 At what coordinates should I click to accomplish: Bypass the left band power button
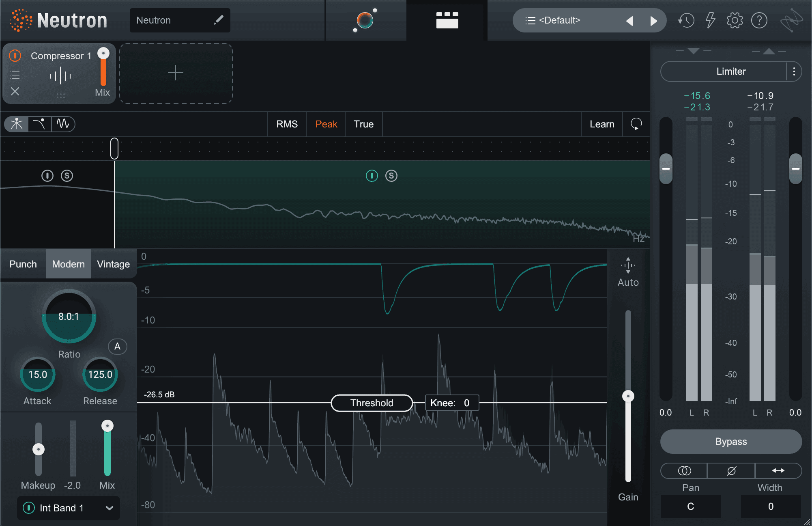click(x=47, y=176)
